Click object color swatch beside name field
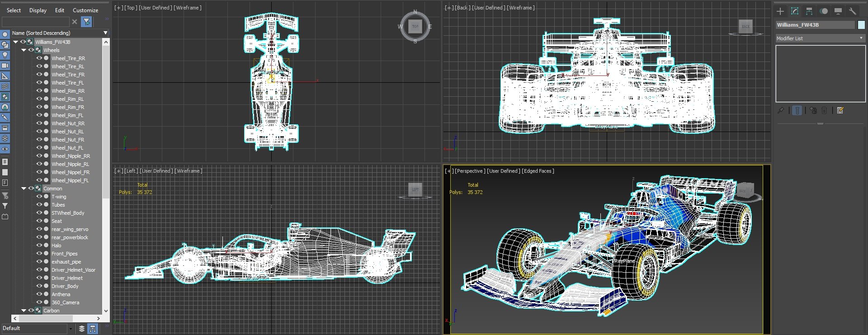The width and height of the screenshot is (868, 335). coord(861,25)
